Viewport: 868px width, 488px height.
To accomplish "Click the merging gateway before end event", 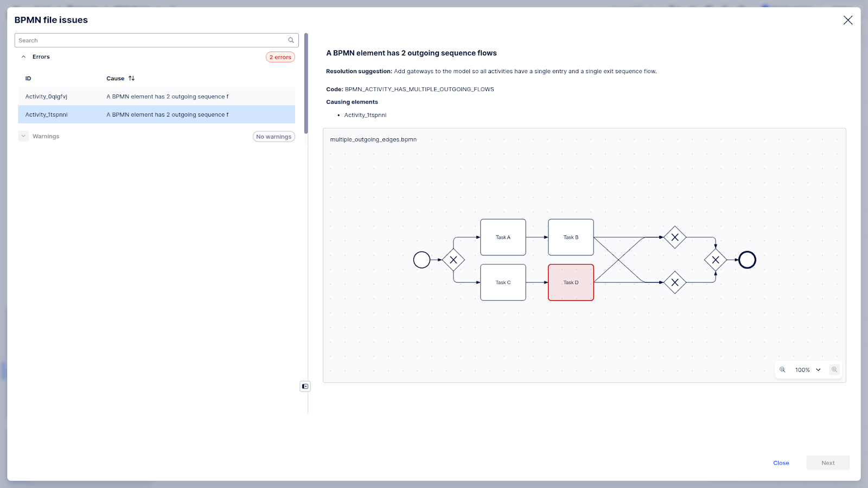I will [716, 260].
